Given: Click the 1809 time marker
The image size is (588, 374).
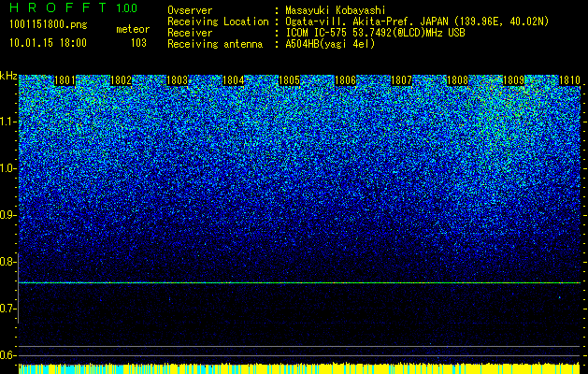Looking at the screenshot, I should coord(513,80).
